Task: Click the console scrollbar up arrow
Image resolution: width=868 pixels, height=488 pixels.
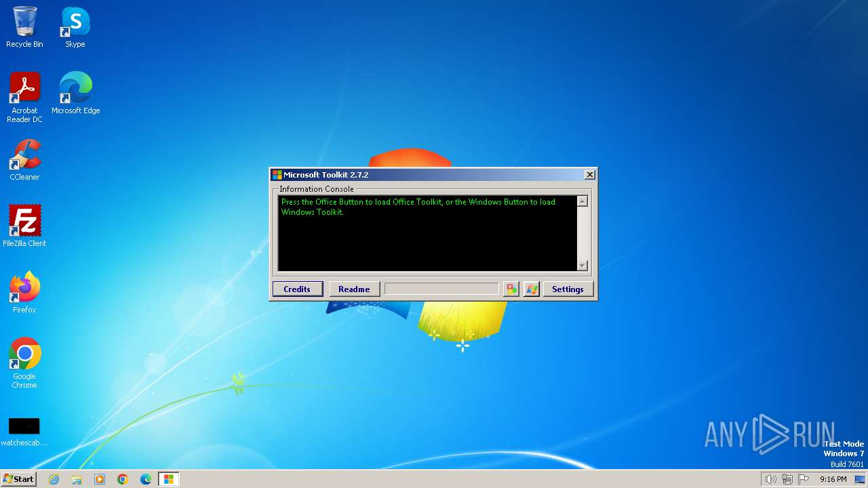Action: point(582,201)
